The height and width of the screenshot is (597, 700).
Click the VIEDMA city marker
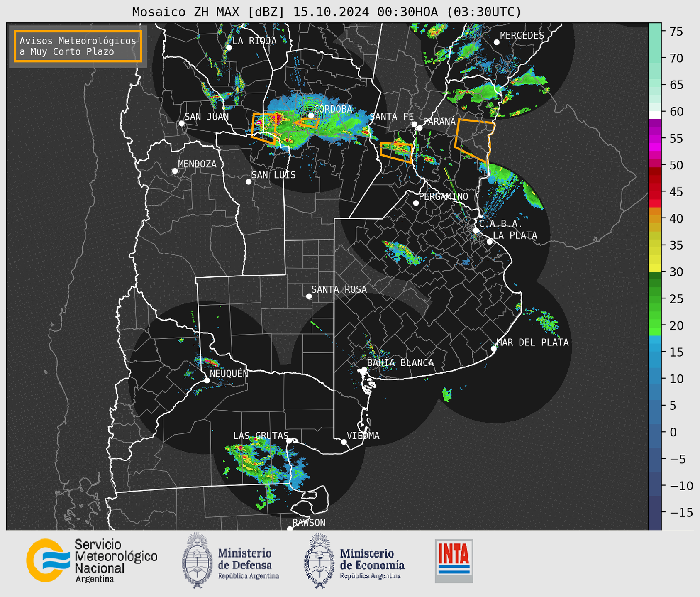344,442
